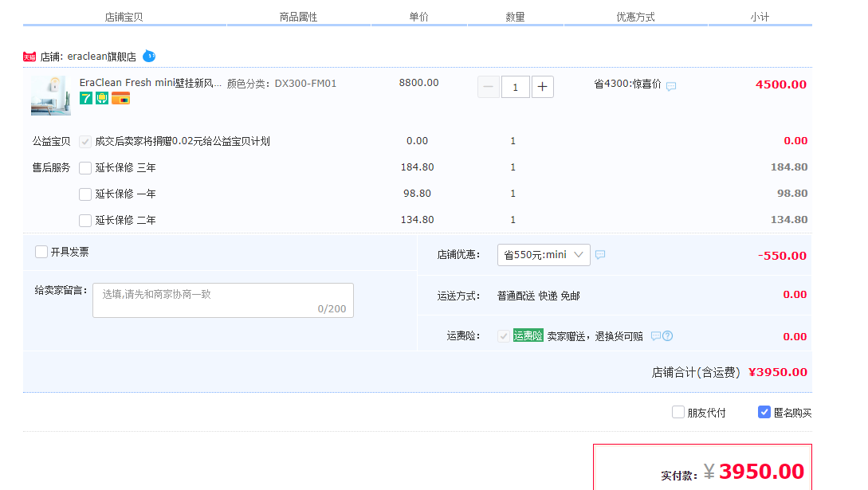This screenshot has width=868, height=490.
Task: Click the green 运费险 badge
Action: 528,335
